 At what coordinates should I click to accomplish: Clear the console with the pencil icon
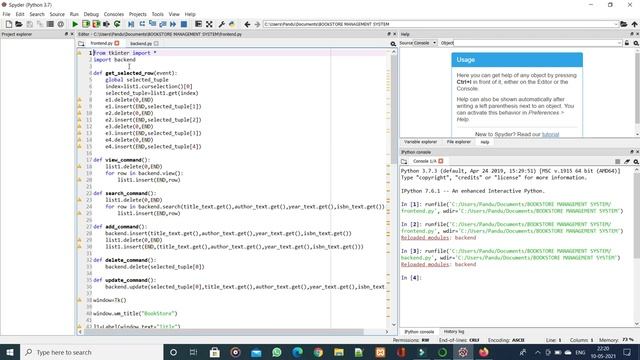[x=627, y=162]
